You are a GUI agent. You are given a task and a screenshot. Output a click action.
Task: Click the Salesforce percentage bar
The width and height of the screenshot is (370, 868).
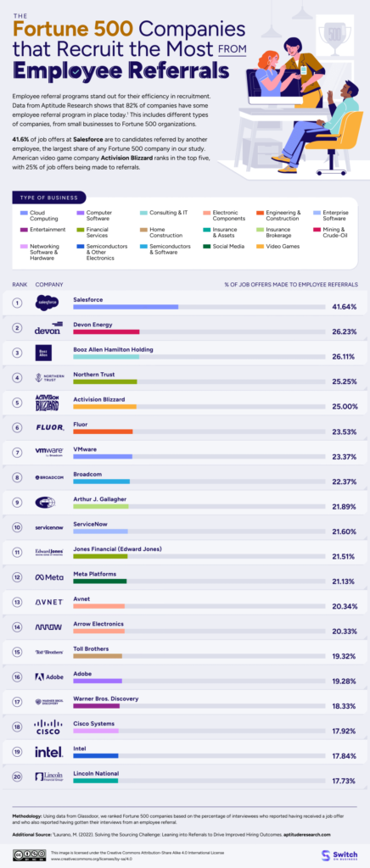199,307
